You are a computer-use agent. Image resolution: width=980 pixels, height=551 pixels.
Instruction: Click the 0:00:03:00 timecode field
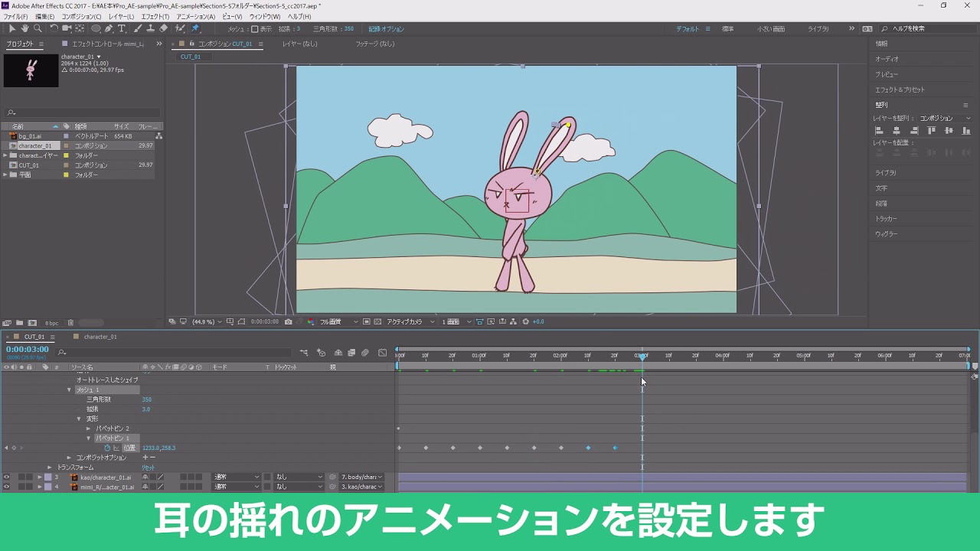click(x=28, y=349)
